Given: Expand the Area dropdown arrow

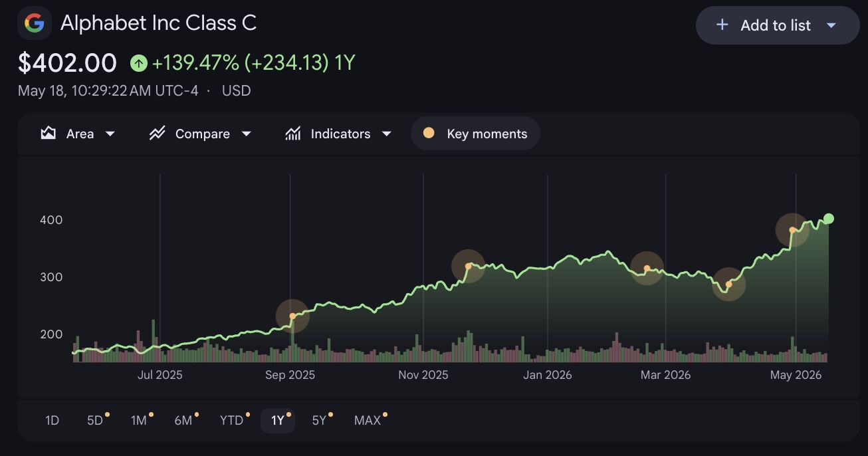Looking at the screenshot, I should (110, 134).
